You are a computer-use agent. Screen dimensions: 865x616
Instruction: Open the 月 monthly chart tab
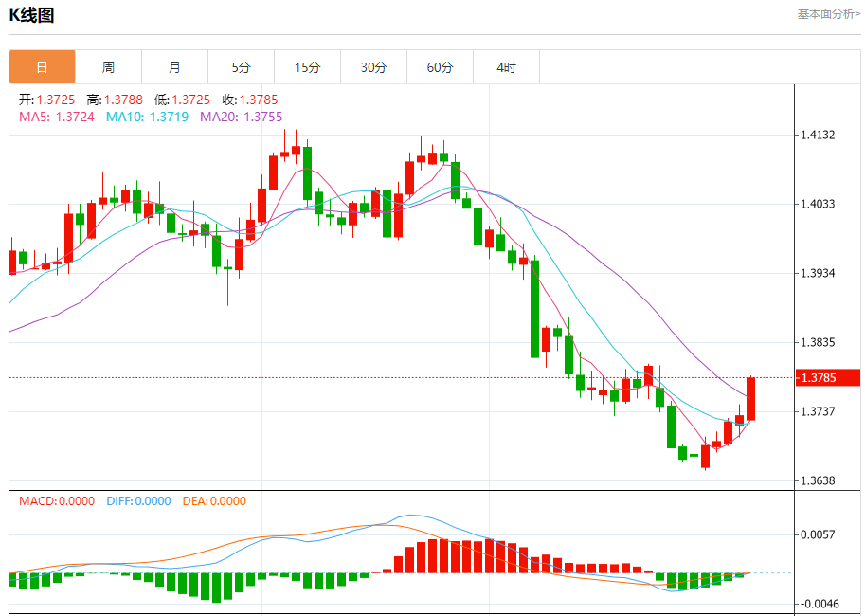[x=174, y=67]
